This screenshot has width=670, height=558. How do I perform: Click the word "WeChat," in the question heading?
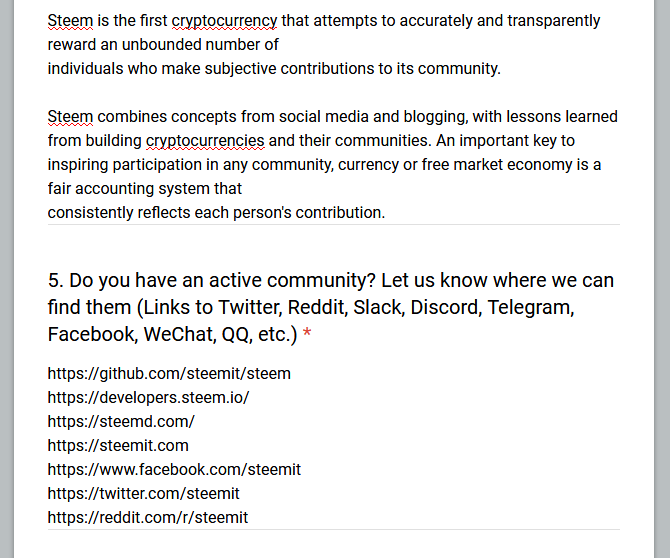pyautogui.click(x=180, y=334)
